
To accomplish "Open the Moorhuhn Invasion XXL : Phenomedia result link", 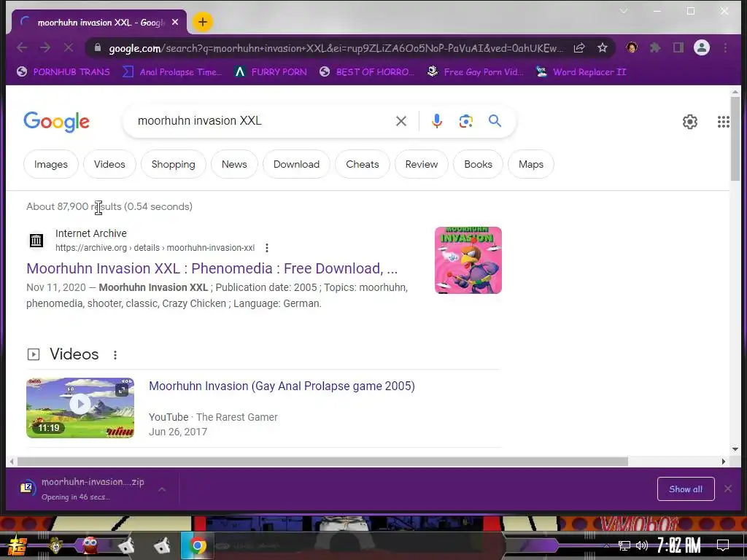I will 212,268.
